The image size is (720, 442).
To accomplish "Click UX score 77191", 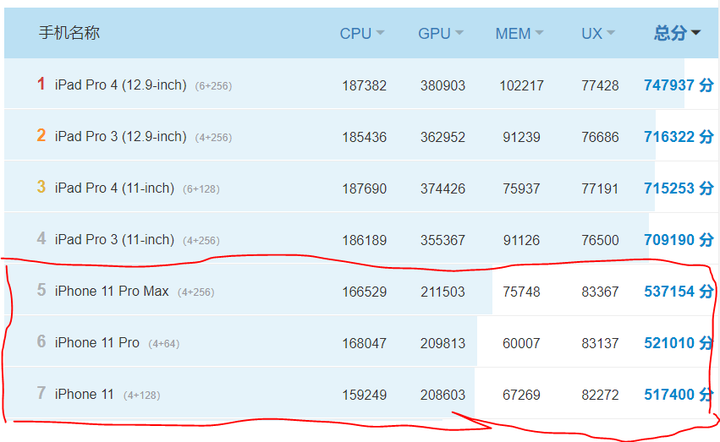I will 600,189.
